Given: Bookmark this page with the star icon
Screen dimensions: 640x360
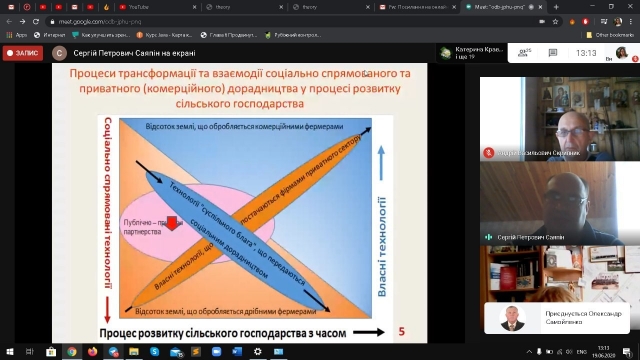Looking at the screenshot, I should pyautogui.click(x=555, y=22).
